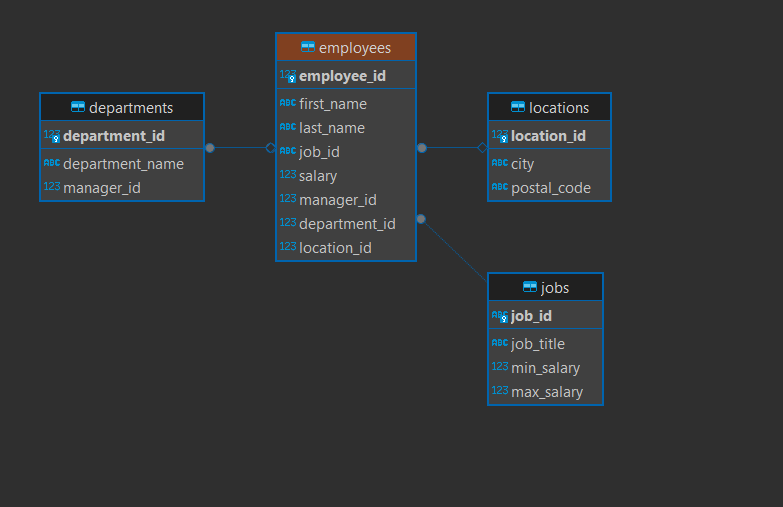The height and width of the screenshot is (507, 783).
Task: Select manager_id column in employees table
Action: [346, 199]
